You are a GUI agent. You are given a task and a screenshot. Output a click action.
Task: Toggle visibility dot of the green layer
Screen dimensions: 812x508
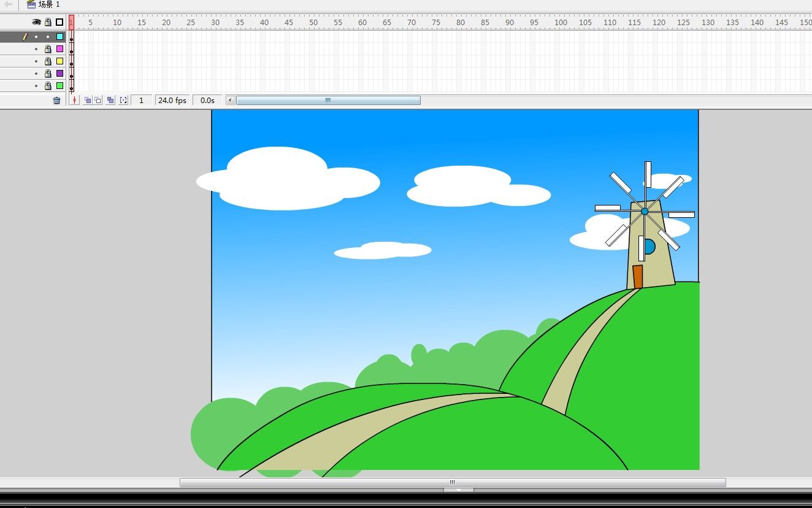click(x=36, y=86)
